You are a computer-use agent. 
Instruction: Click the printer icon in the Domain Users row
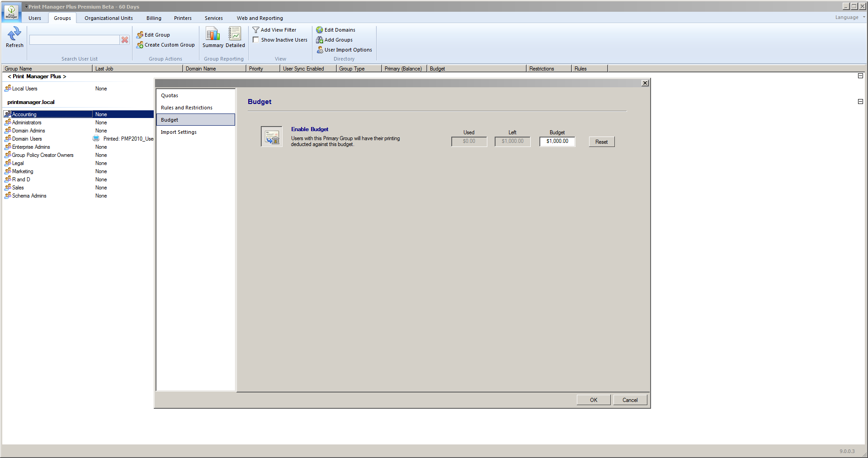click(x=96, y=138)
